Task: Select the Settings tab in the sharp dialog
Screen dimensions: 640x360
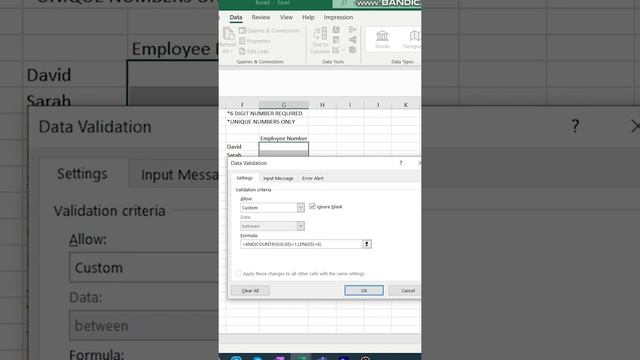Action: (244, 178)
